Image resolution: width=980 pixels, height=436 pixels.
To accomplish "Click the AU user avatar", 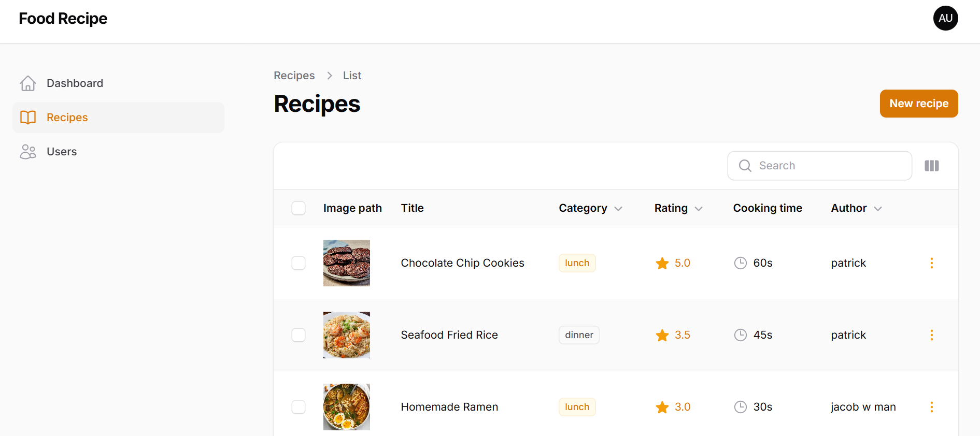I will coord(945,18).
